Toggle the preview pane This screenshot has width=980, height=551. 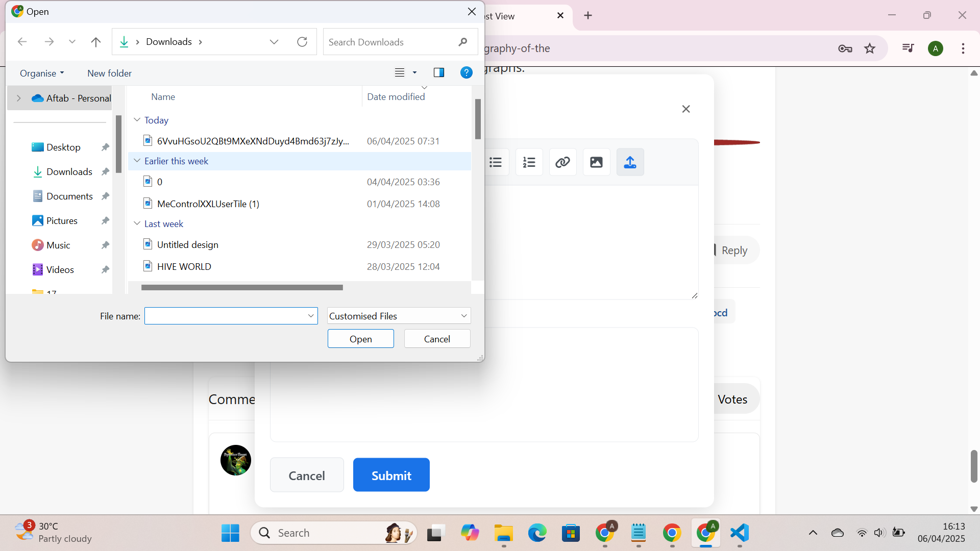point(438,72)
